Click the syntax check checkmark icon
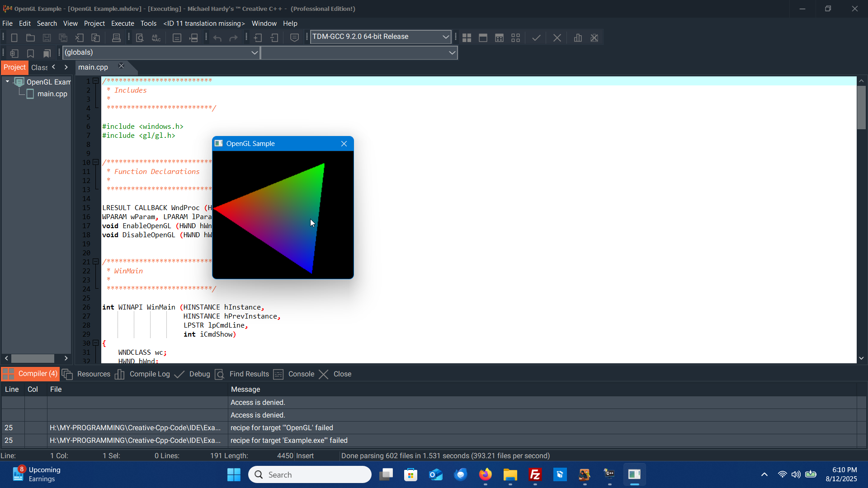 tap(536, 38)
